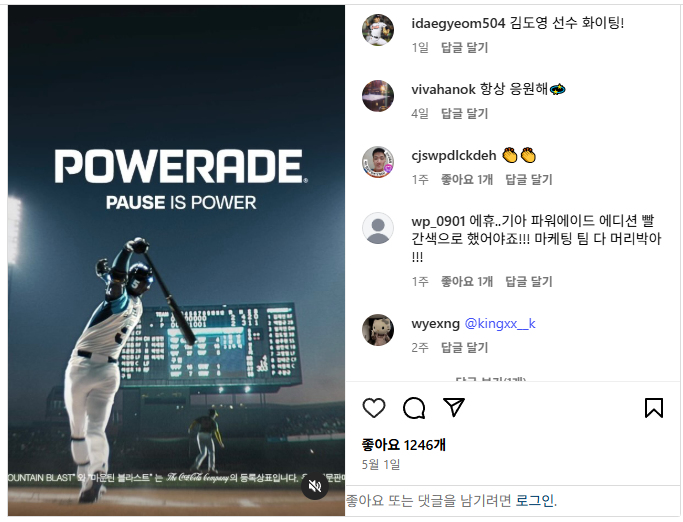Click the 로그인 login link
This screenshot has width=683, height=522.
click(x=535, y=501)
